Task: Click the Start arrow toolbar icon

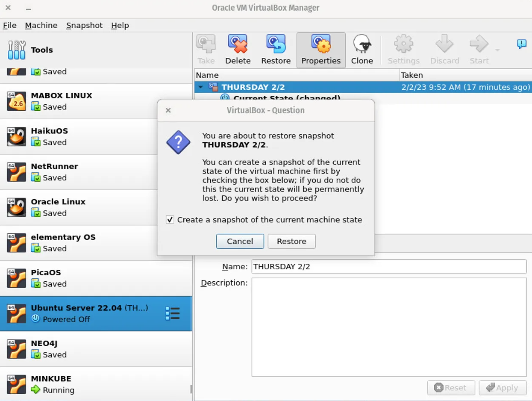Action: 479,44
